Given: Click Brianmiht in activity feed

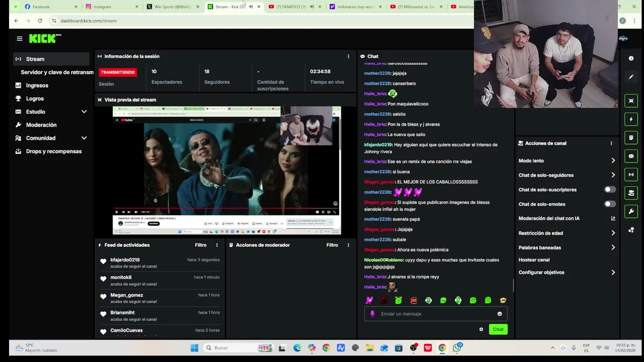Looking at the screenshot, I should [122, 313].
